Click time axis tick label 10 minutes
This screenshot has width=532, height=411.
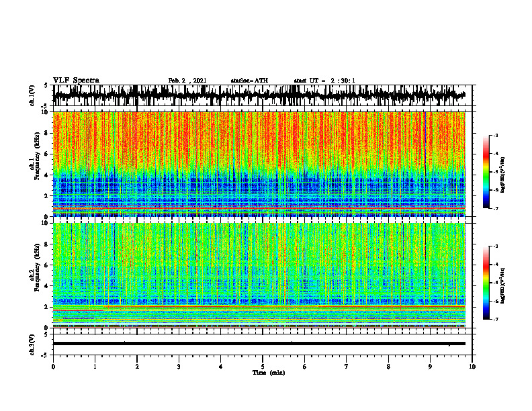[x=472, y=367]
